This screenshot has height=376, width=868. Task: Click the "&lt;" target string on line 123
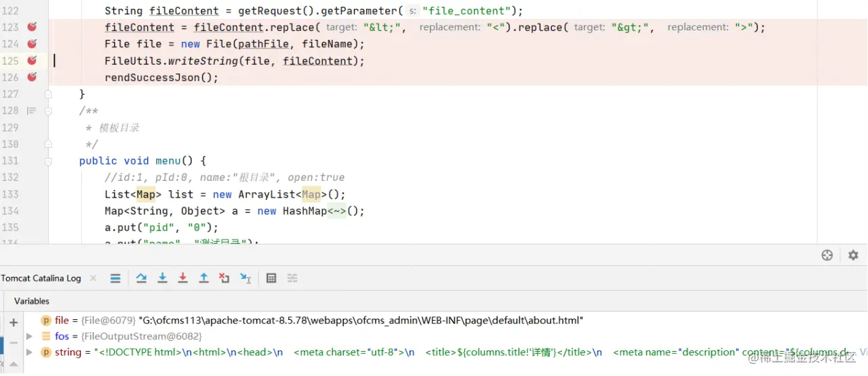click(x=384, y=27)
